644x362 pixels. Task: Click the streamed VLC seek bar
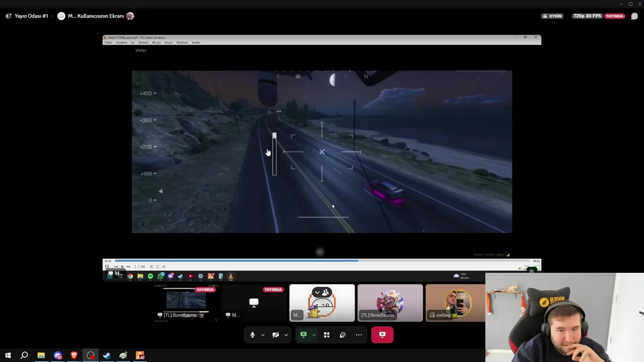[322, 260]
